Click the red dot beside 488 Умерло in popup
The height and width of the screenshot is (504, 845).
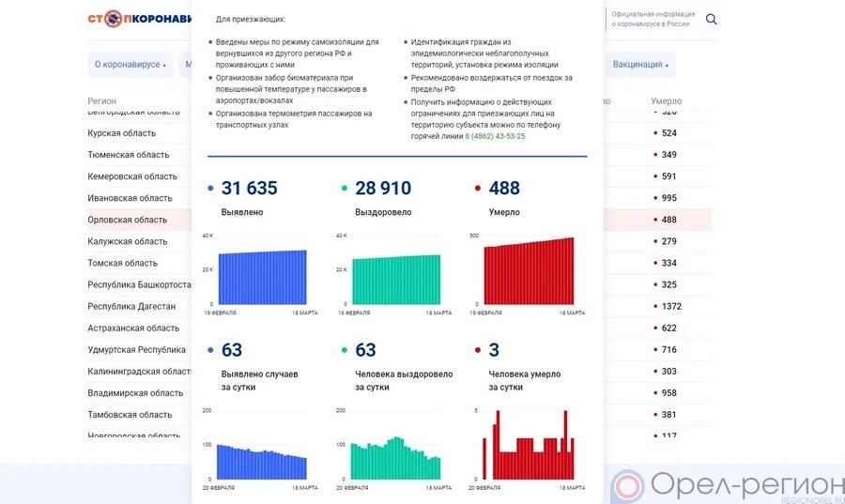(478, 189)
